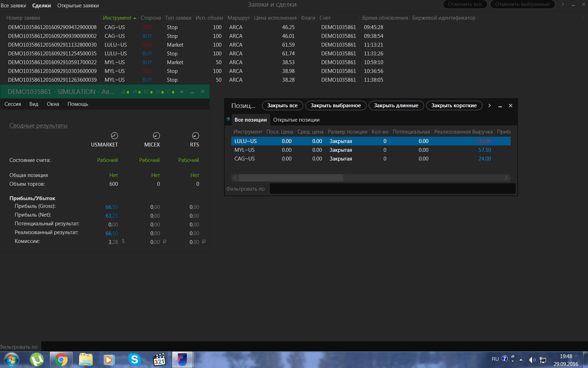Open the MICEX clock icon
This screenshot has width=588, height=368.
point(156,136)
